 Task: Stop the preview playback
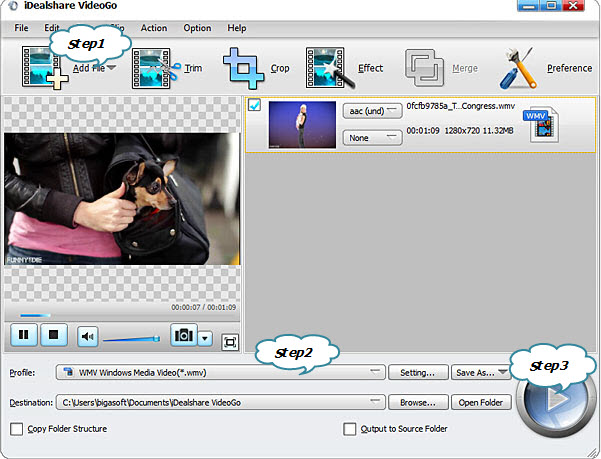(54, 335)
